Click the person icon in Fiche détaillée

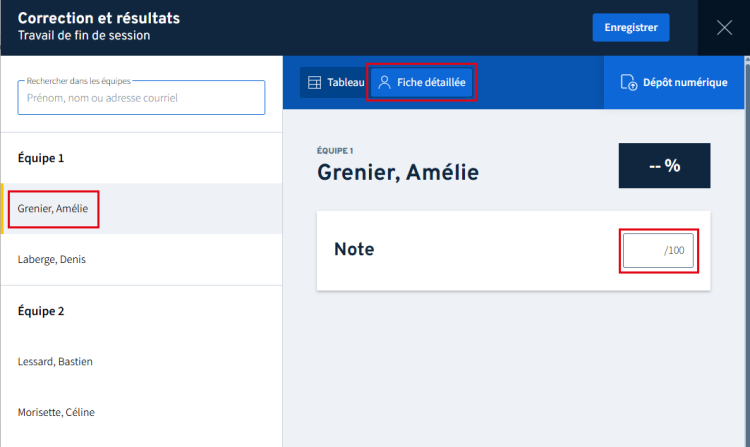tap(384, 83)
